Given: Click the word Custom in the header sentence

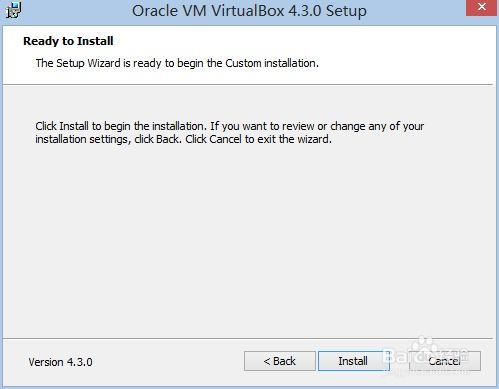Looking at the screenshot, I should tap(243, 63).
